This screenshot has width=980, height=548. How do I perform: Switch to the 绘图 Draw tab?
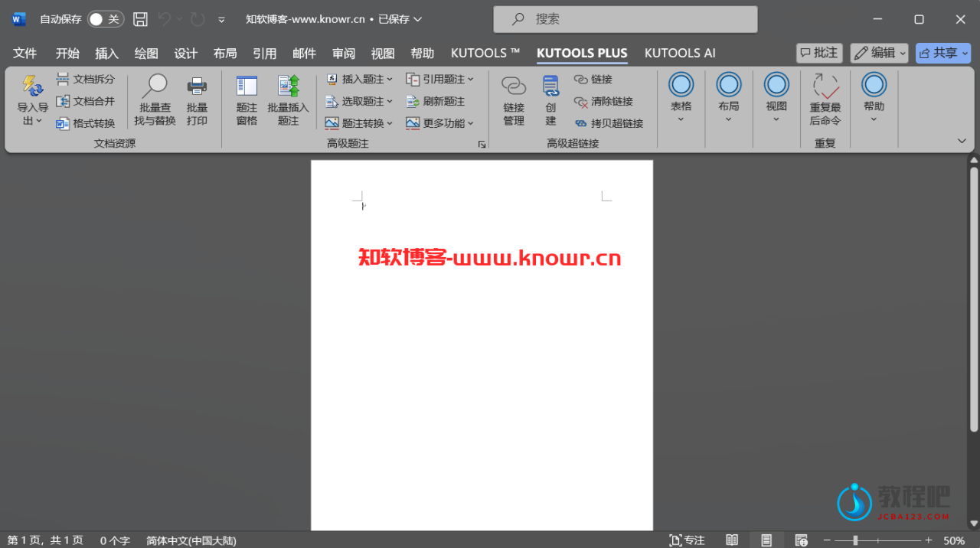tap(146, 53)
